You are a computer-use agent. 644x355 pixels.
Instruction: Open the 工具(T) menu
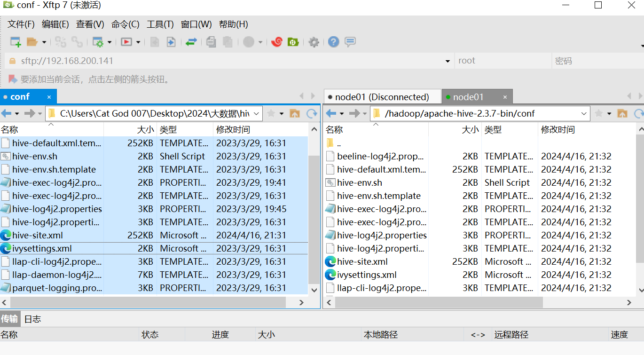160,24
